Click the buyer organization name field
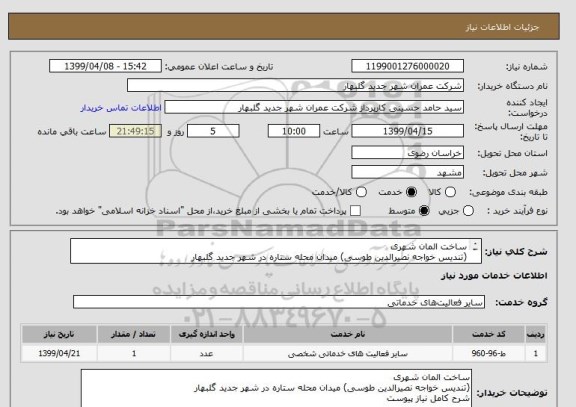Screen dimensions: 576x407 click(295, 86)
